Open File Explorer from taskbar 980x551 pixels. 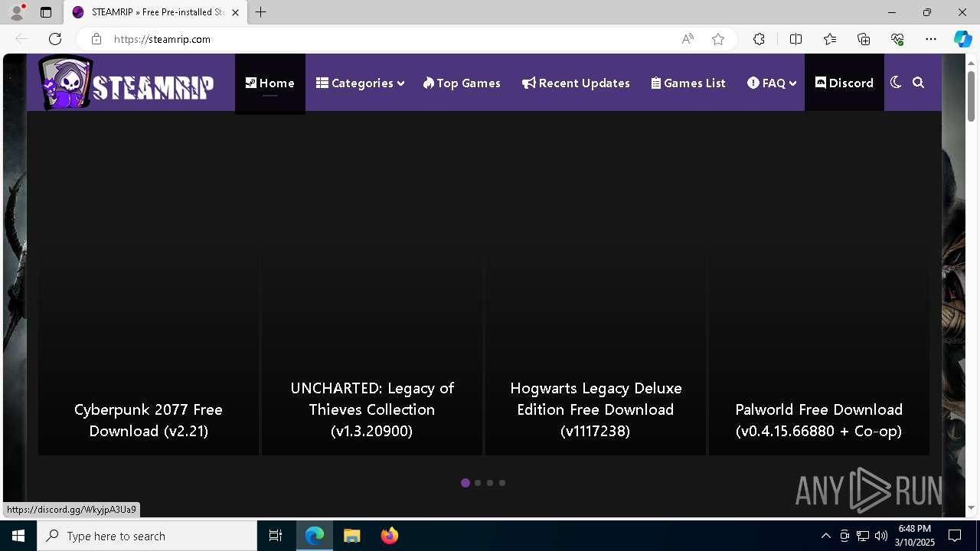pos(351,536)
